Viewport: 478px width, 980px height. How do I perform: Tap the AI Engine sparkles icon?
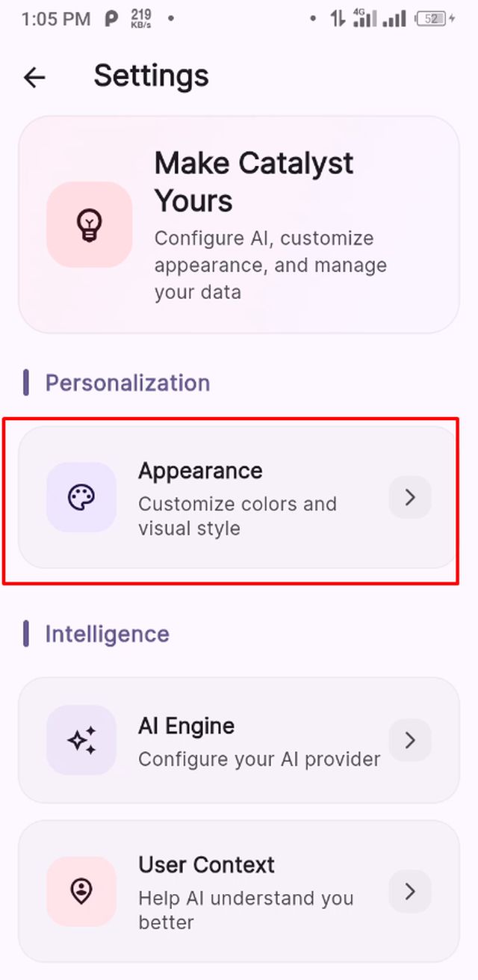pyautogui.click(x=81, y=740)
